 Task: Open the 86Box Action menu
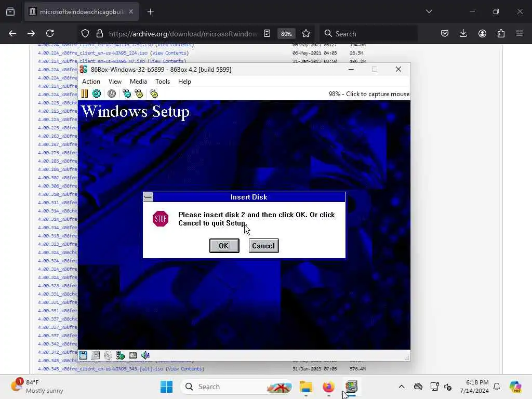point(91,82)
